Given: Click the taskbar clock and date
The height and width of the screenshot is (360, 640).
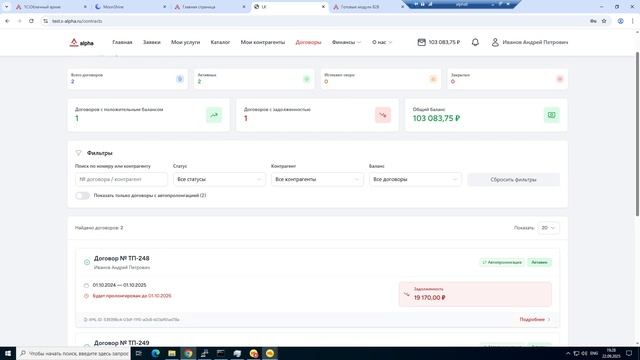Looking at the screenshot, I should pos(611,353).
